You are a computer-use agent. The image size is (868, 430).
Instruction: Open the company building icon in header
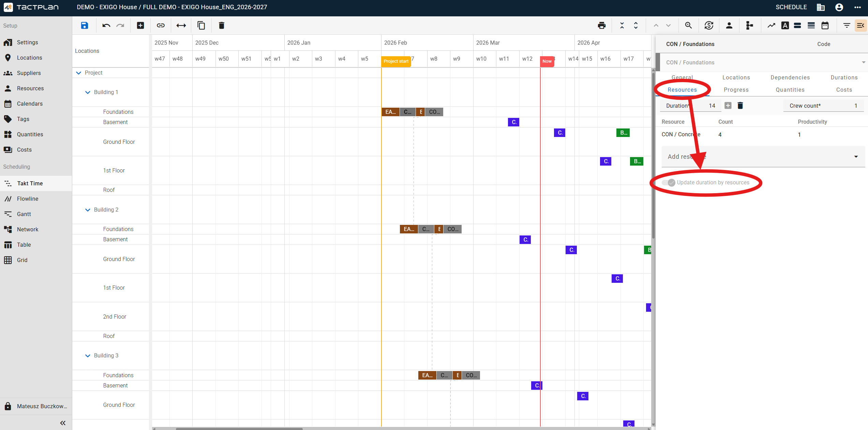pos(821,7)
